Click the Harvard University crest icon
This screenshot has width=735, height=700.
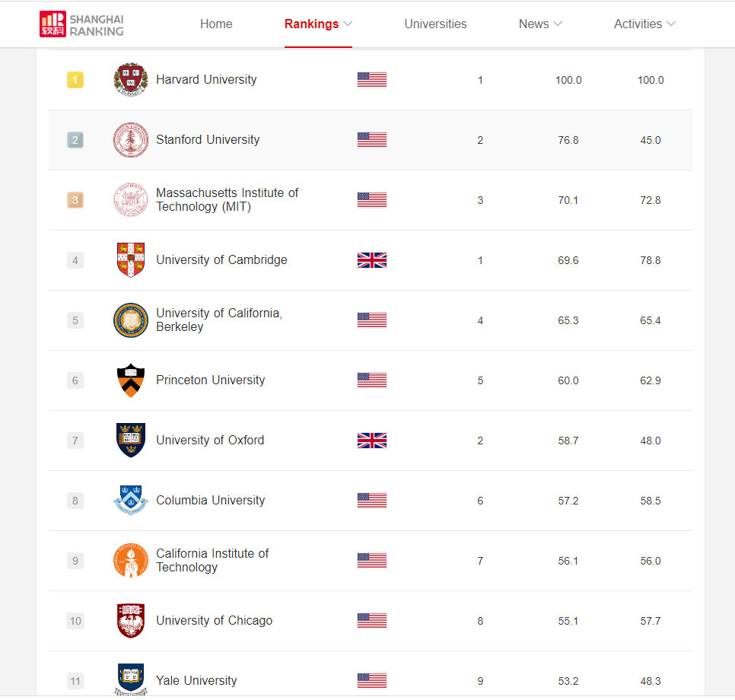130,80
